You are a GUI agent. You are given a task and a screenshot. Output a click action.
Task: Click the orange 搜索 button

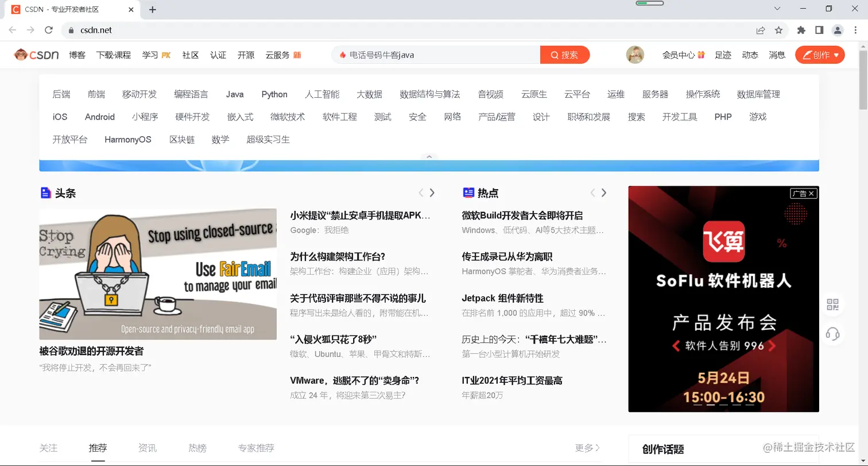pyautogui.click(x=565, y=55)
